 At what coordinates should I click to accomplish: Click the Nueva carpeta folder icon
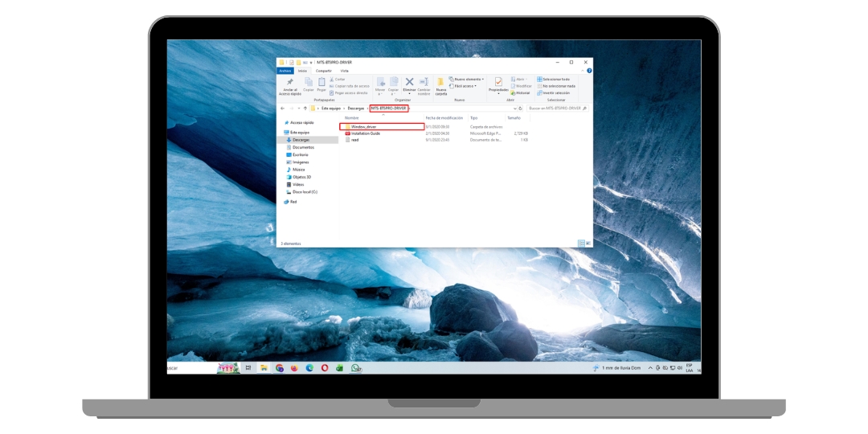coord(440,82)
